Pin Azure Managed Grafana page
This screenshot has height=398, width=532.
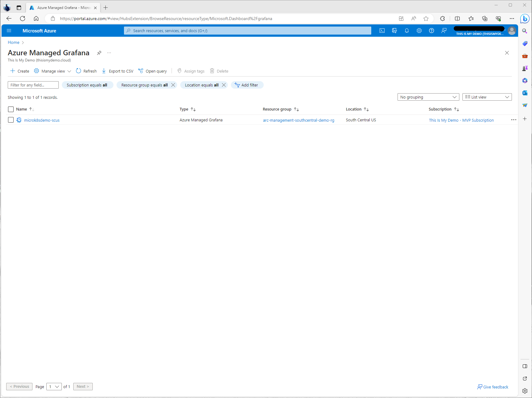pos(99,53)
